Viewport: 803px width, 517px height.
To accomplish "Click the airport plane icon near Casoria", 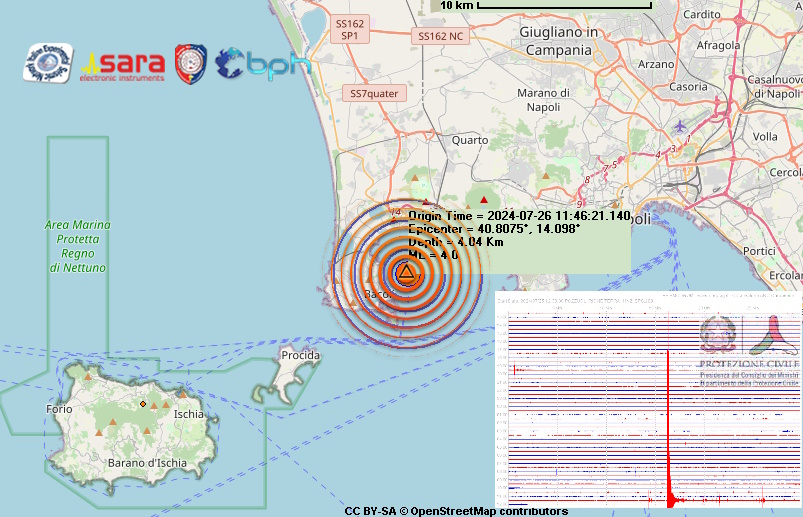I will point(681,126).
